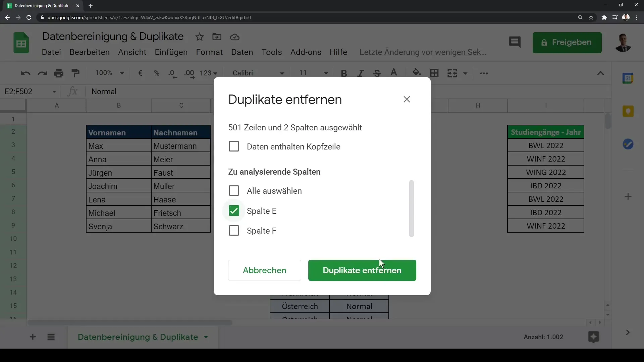Image resolution: width=644 pixels, height=362 pixels.
Task: Toggle bold formatting
Action: point(344,73)
